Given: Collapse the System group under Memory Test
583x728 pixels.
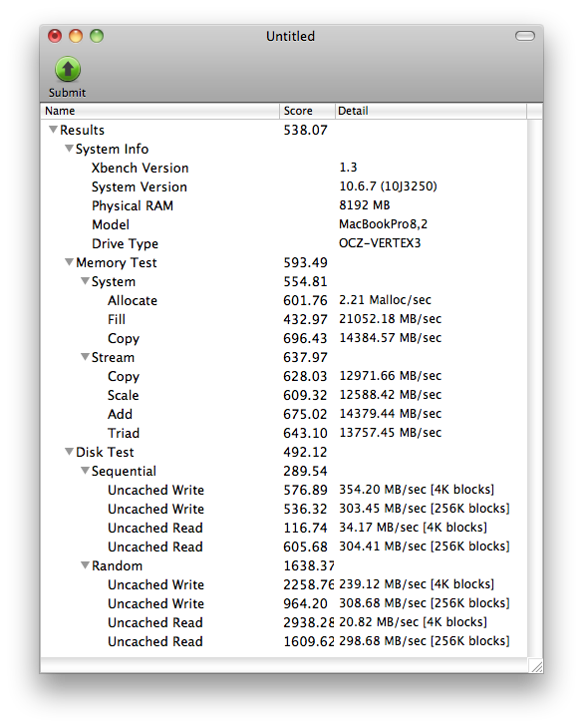Looking at the screenshot, I should point(85,281).
